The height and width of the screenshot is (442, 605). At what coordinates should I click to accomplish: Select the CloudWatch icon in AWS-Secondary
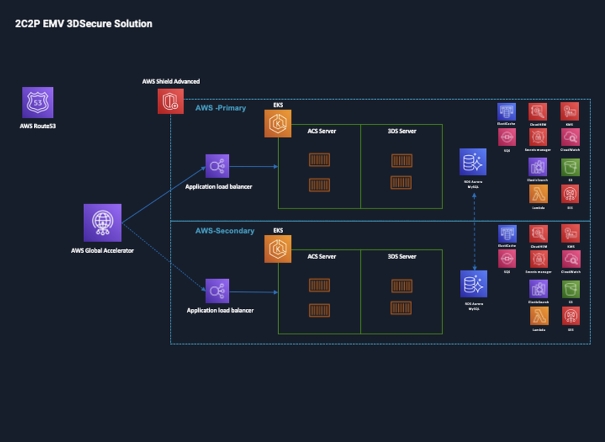(570, 259)
